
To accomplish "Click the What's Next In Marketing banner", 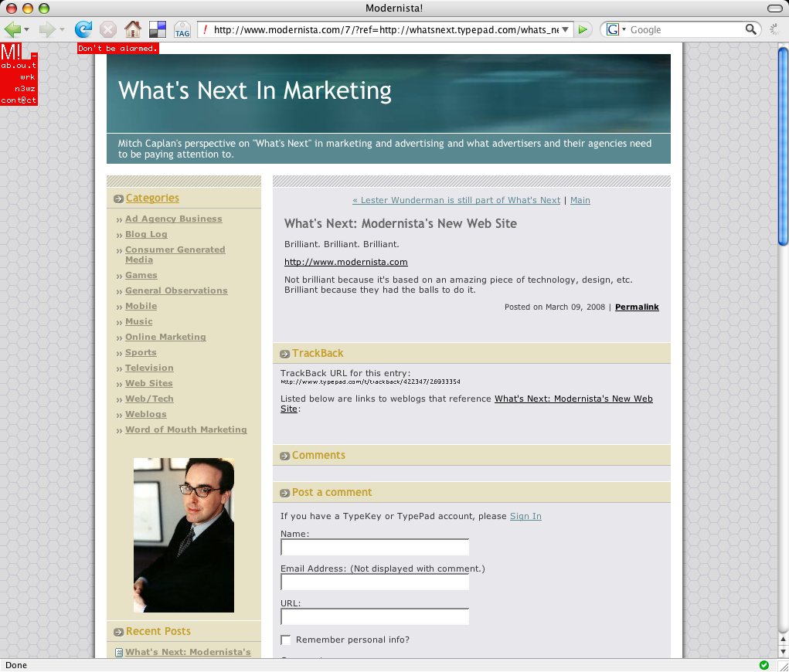I will 389,93.
